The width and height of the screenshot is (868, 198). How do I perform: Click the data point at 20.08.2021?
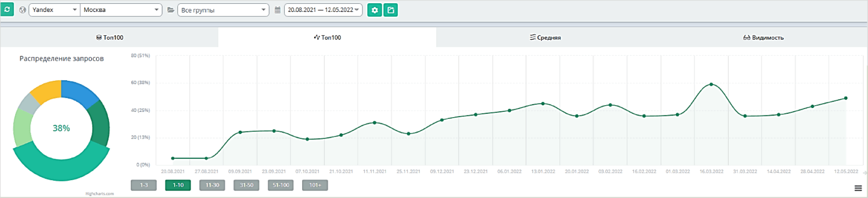coord(173,158)
